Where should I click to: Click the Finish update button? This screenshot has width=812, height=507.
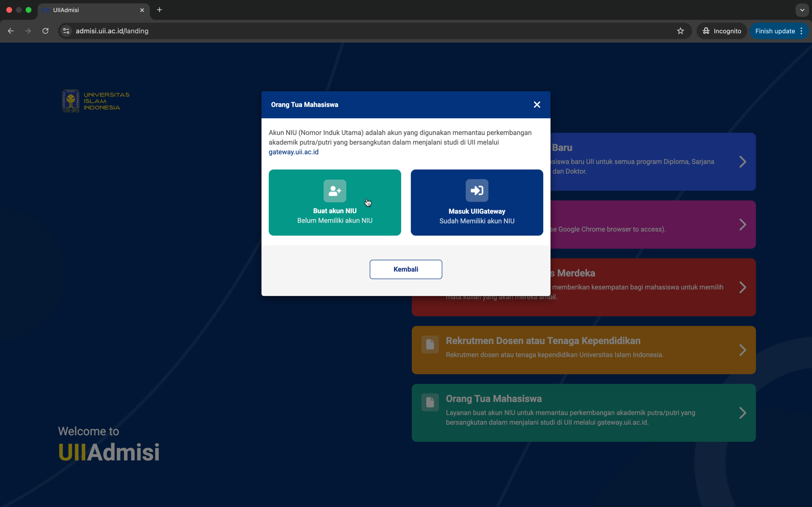click(775, 31)
